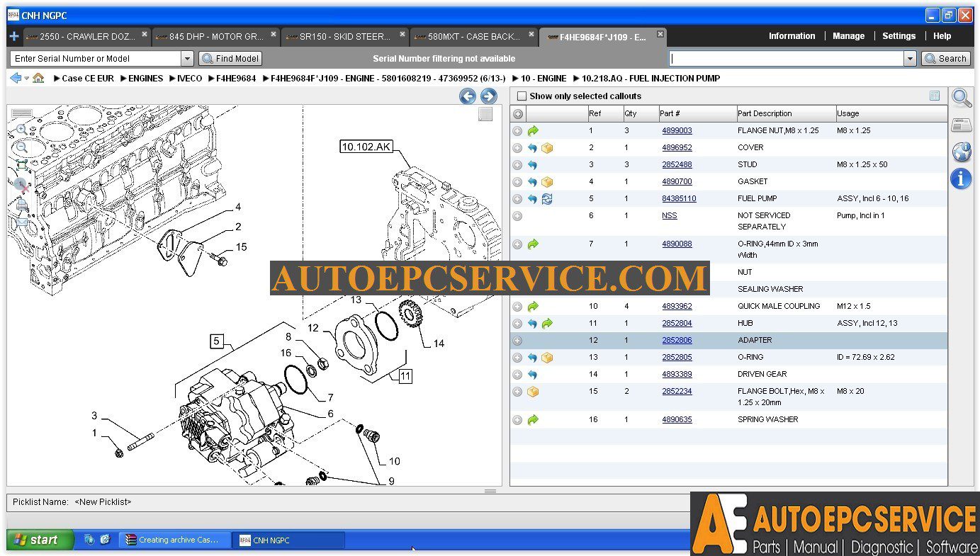Image resolution: width=980 pixels, height=556 pixels.
Task: Click refresh icon on FUEL PUMP row
Action: [546, 199]
